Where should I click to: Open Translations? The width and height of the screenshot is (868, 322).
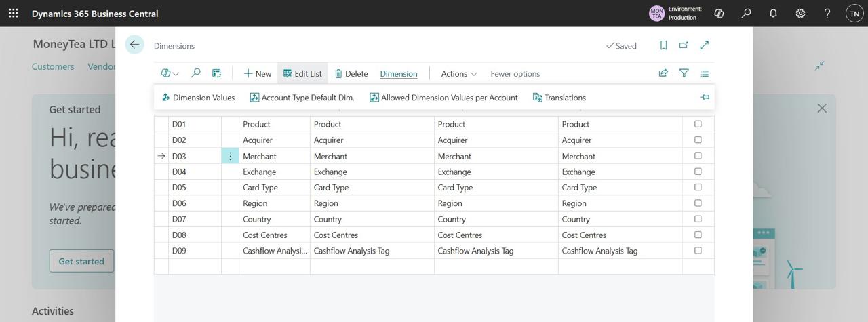tap(559, 98)
